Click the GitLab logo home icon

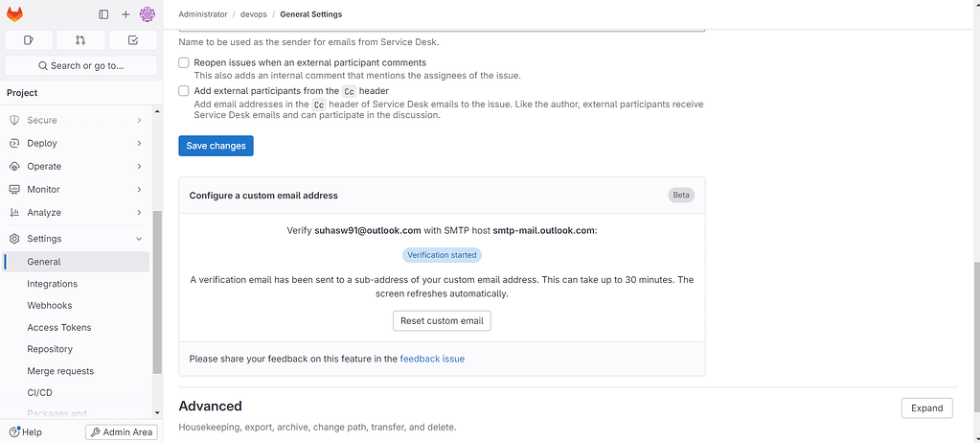[x=15, y=14]
